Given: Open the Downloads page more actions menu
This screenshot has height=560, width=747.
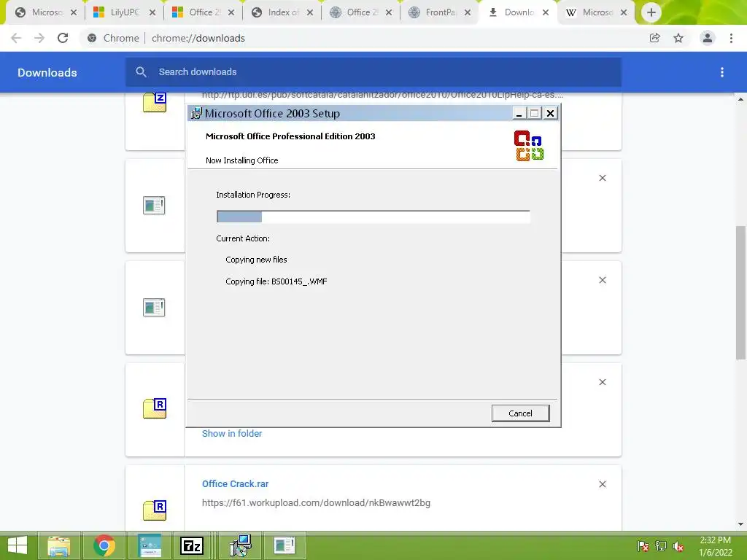Looking at the screenshot, I should pos(722,72).
